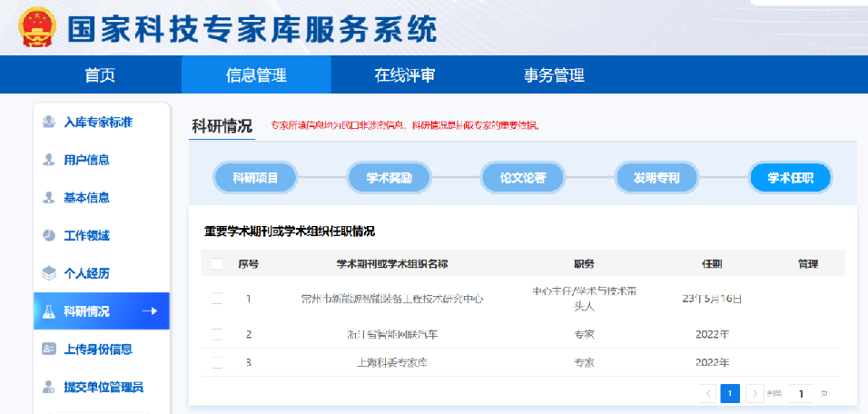Viewport: 868px width, 414px height.
Task: Click the page number jump input field
Action: 801,393
